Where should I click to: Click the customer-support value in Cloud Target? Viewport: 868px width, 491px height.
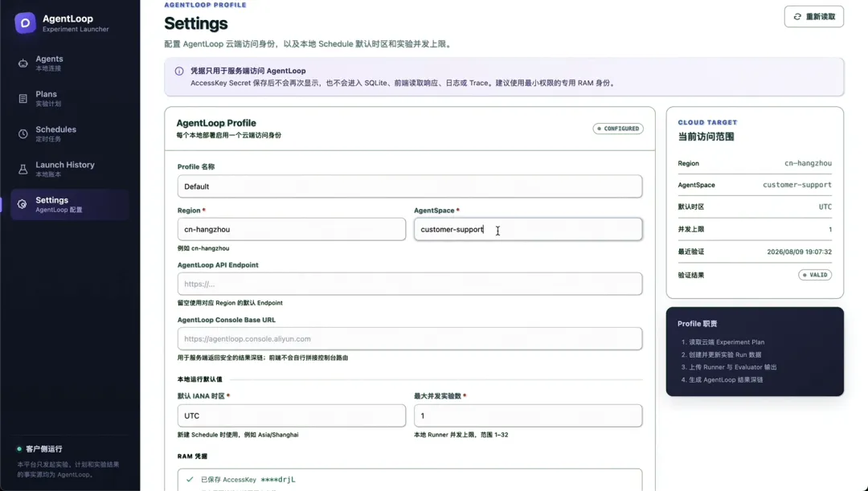pos(797,185)
